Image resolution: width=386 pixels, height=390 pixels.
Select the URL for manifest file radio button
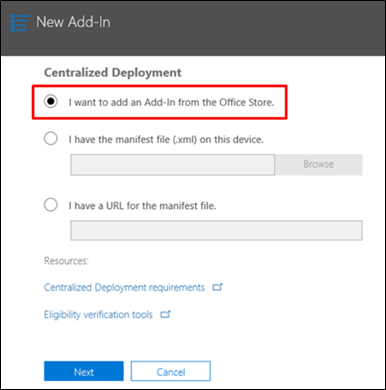point(51,205)
